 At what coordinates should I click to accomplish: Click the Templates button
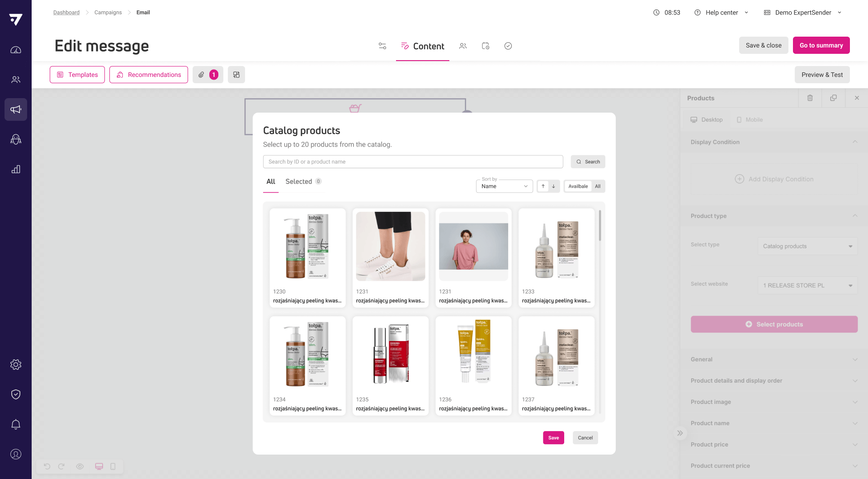tap(77, 75)
